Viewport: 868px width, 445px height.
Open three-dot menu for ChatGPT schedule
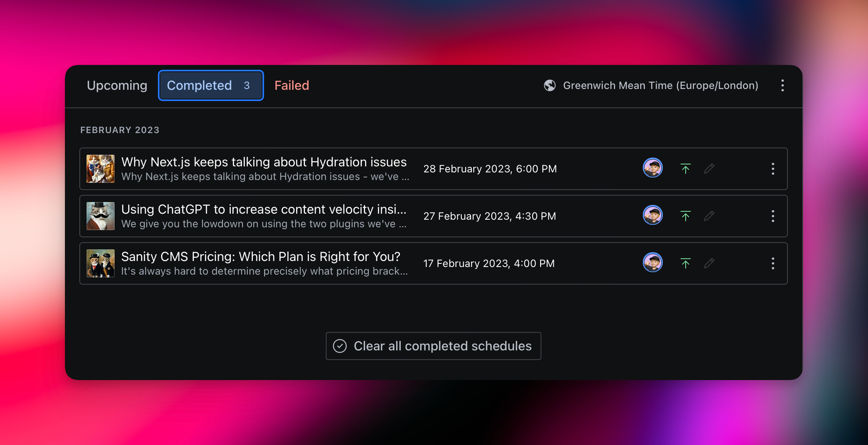pyautogui.click(x=773, y=216)
